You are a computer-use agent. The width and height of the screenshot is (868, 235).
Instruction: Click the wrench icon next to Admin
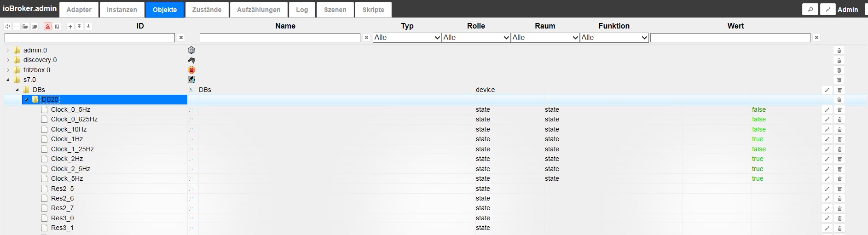pos(827,10)
